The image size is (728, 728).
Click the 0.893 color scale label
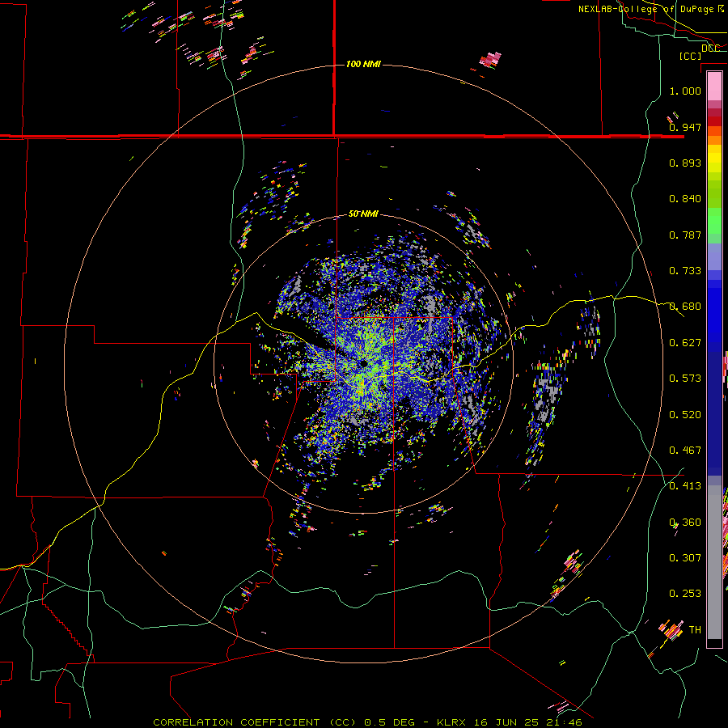coord(685,163)
